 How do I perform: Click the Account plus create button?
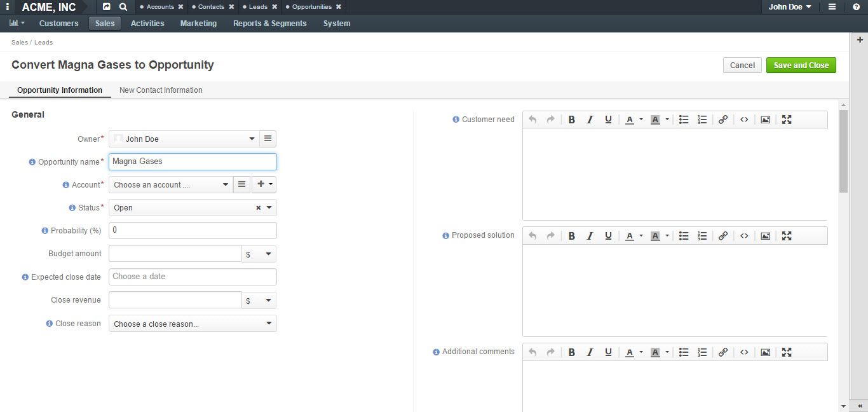(264, 184)
